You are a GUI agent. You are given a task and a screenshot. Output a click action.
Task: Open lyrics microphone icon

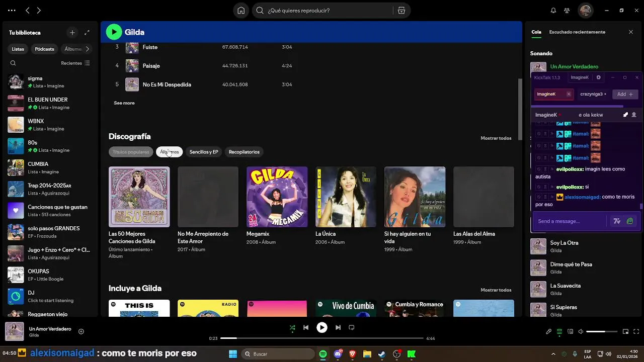pyautogui.click(x=549, y=331)
